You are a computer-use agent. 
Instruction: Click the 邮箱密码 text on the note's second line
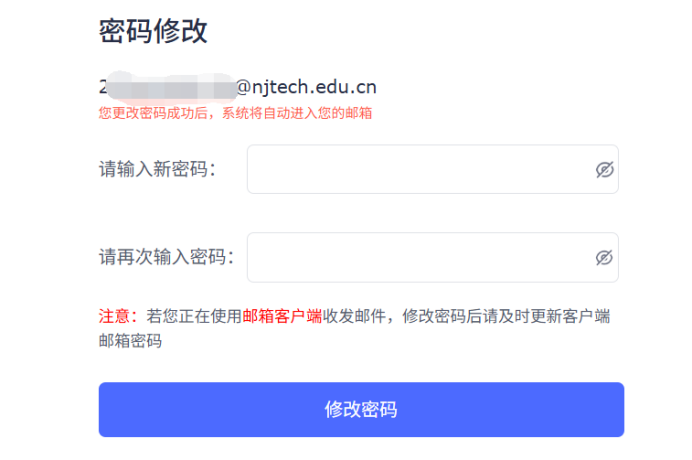point(131,341)
